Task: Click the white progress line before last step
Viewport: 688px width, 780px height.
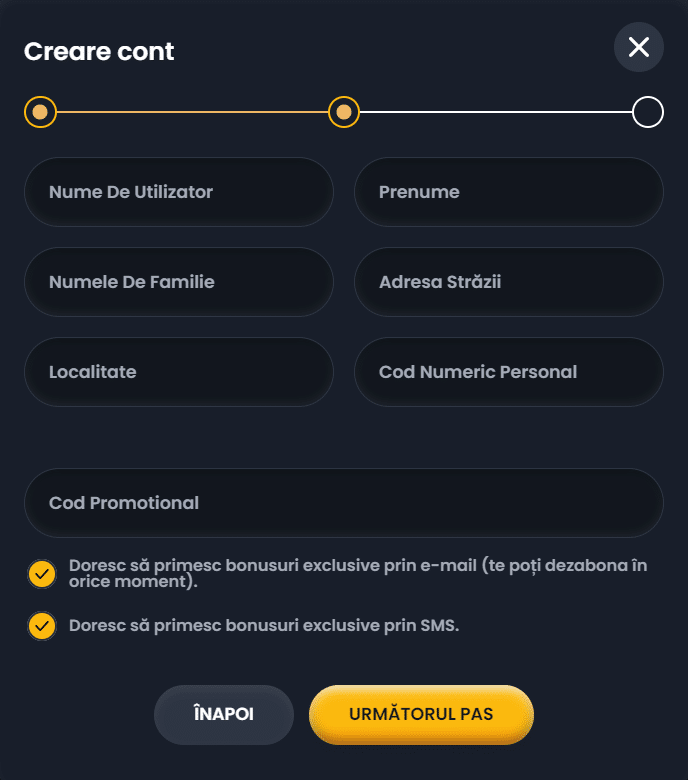Action: point(496,112)
